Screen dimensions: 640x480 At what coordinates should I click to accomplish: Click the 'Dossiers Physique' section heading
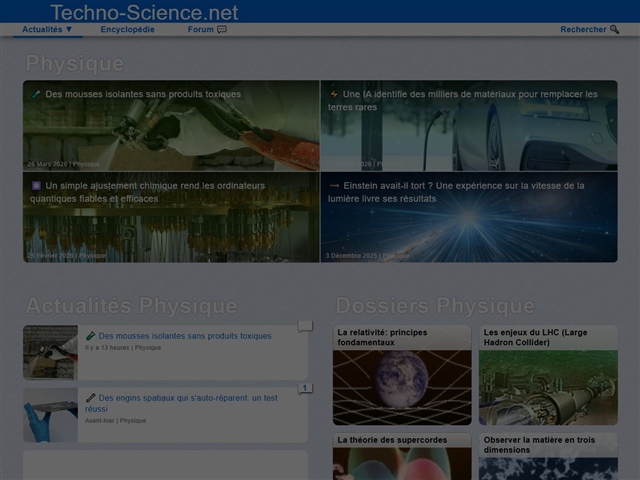click(x=435, y=306)
